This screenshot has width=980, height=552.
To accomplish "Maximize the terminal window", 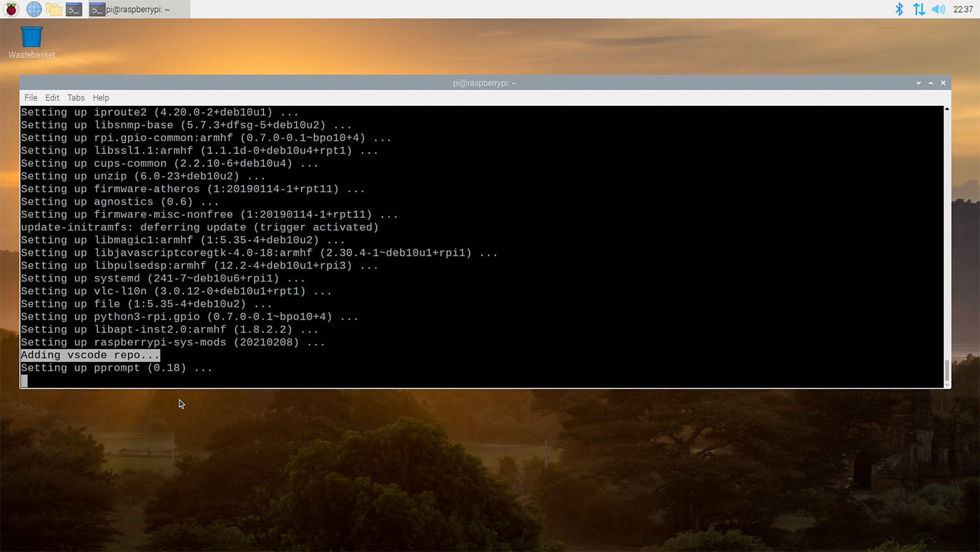I will click(931, 83).
